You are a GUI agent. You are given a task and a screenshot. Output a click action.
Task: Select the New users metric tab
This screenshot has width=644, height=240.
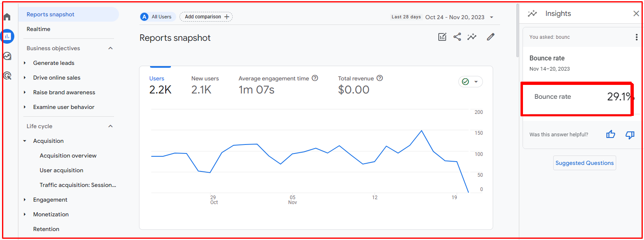205,85
